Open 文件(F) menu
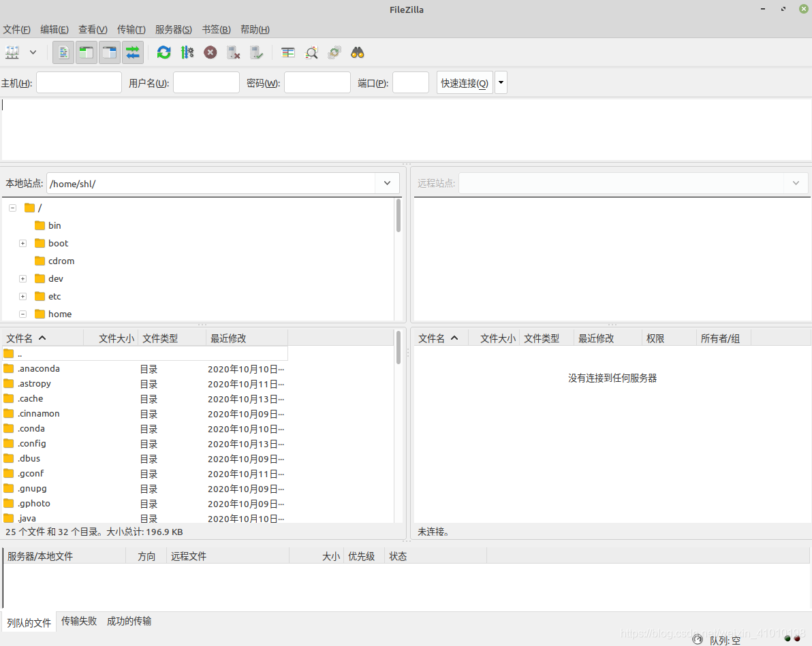 pyautogui.click(x=16, y=29)
